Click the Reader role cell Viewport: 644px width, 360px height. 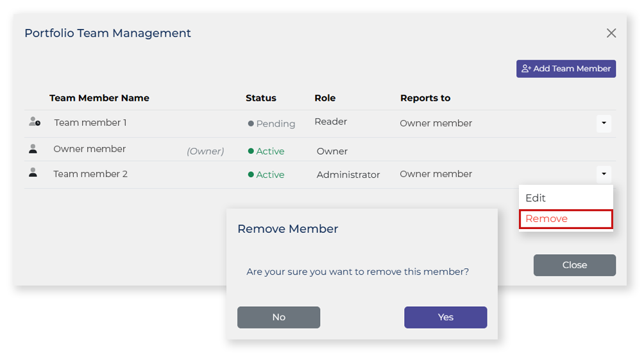pyautogui.click(x=330, y=121)
